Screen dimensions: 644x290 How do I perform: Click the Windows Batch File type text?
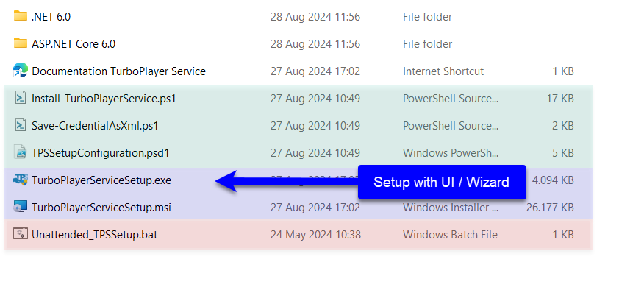click(x=450, y=235)
